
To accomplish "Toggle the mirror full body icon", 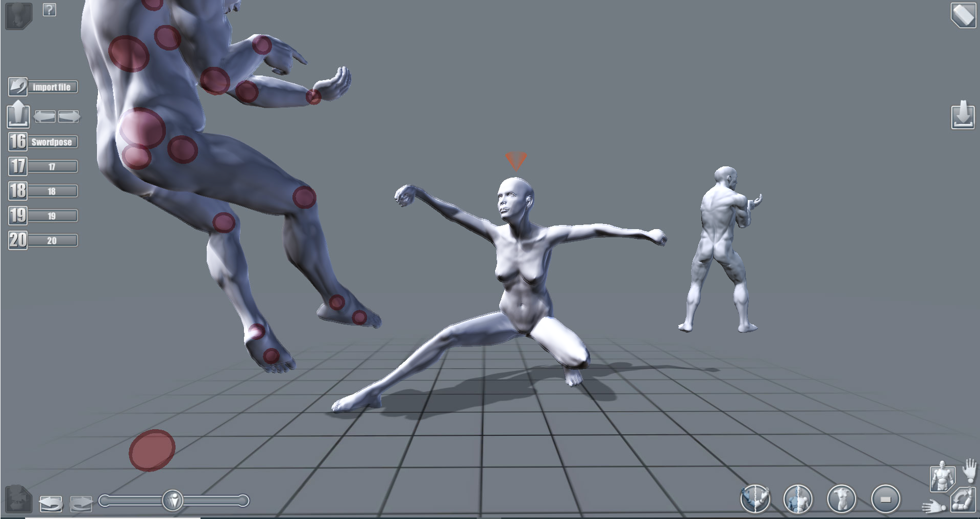I will tap(798, 499).
